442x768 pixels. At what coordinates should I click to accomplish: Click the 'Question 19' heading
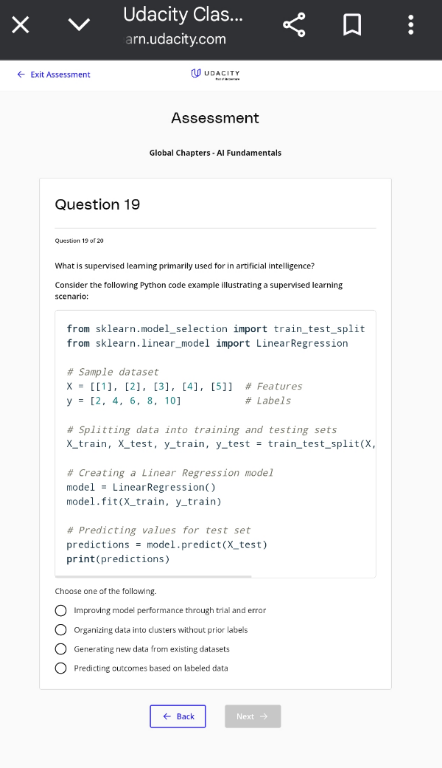click(x=97, y=204)
